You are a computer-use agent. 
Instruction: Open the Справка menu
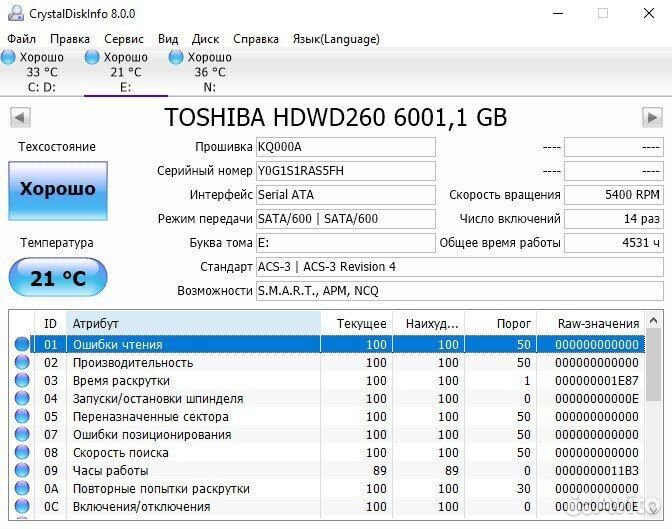tap(256, 39)
